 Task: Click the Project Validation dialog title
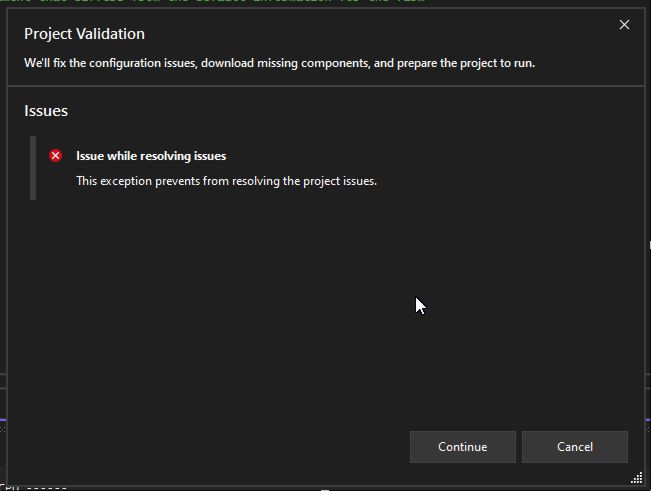84,34
